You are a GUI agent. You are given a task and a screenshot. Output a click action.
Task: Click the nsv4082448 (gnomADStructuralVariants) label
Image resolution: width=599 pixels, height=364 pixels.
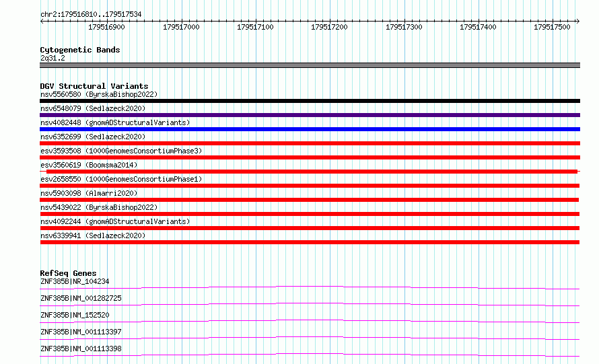[x=115, y=122]
